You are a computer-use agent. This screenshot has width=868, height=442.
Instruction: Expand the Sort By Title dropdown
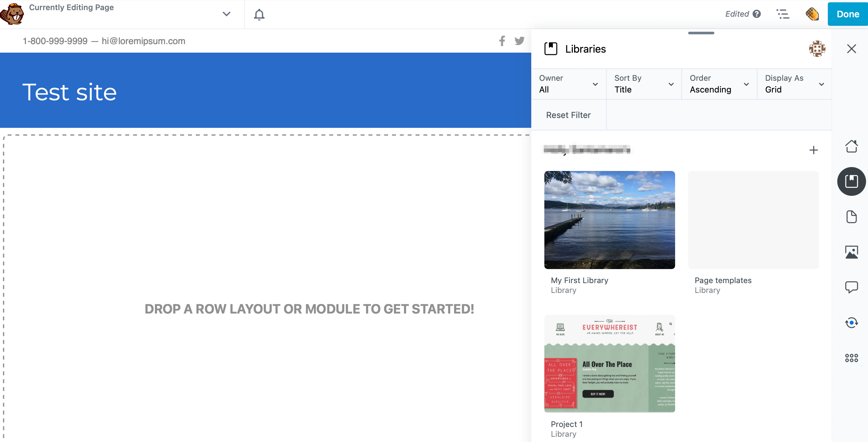[644, 84]
